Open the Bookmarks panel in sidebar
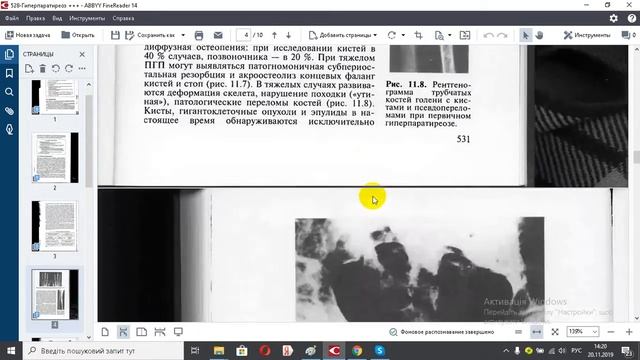This screenshot has width=640, height=360. (9, 73)
